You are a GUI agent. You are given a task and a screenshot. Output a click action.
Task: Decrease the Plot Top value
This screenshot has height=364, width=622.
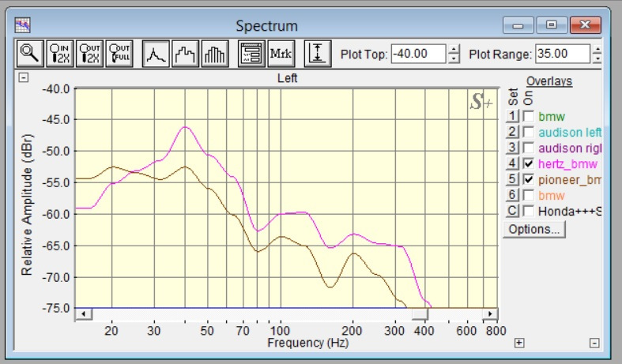pyautogui.click(x=454, y=58)
